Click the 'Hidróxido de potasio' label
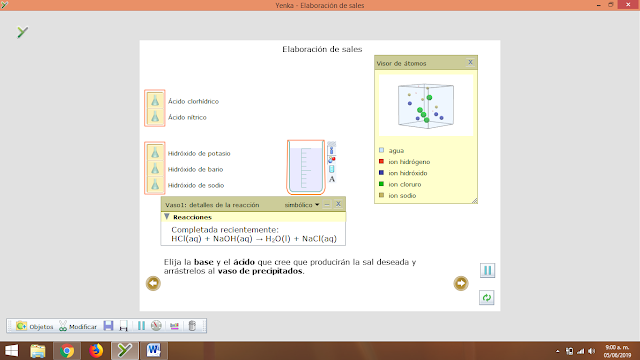The width and height of the screenshot is (640, 360). coord(199,153)
